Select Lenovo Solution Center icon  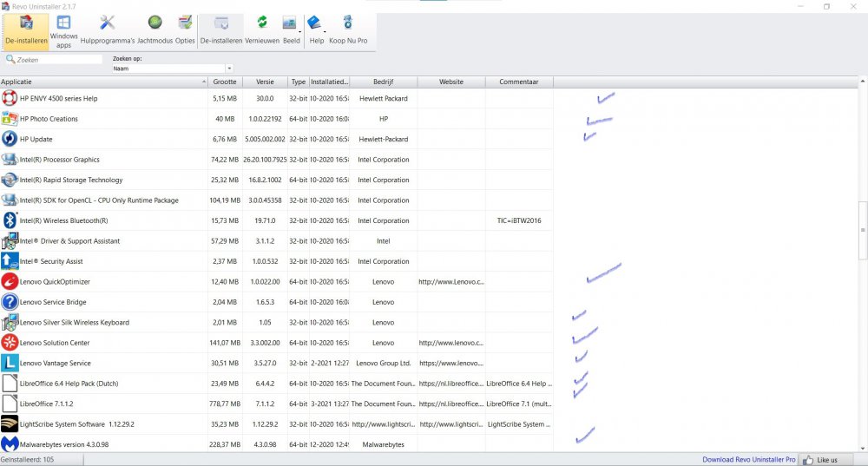(x=10, y=343)
